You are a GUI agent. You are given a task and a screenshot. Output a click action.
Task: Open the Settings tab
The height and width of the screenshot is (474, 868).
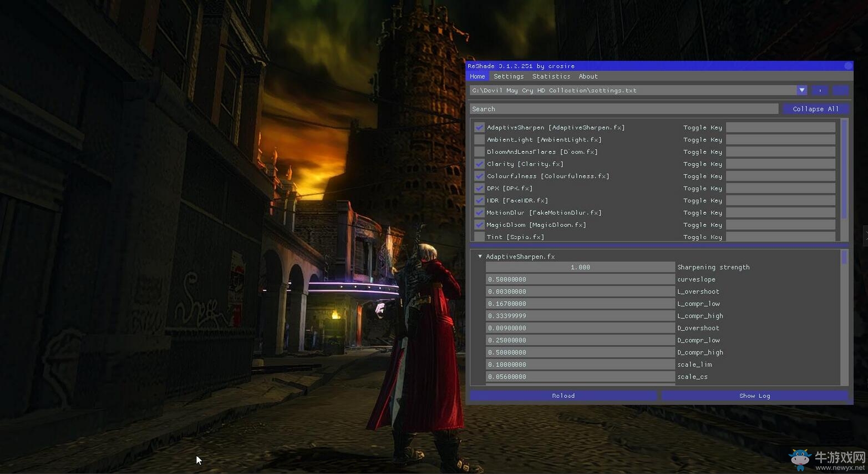click(x=509, y=77)
